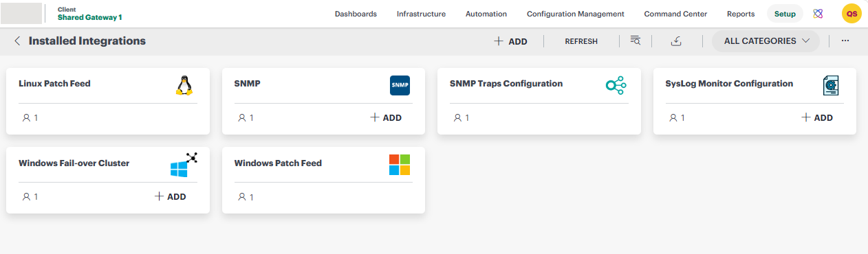Click the user count icon on SNMP card
The width and height of the screenshot is (868, 254).
pos(242,118)
